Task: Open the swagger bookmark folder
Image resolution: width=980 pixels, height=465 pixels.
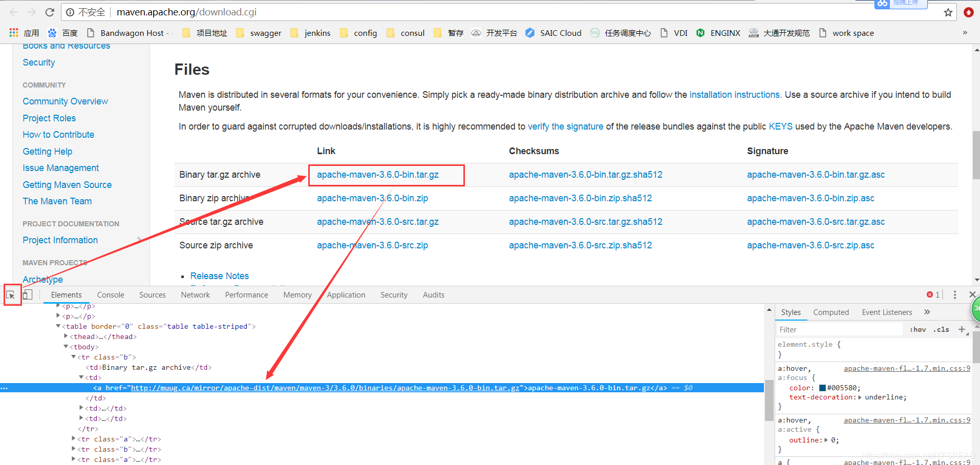Action: click(259, 33)
